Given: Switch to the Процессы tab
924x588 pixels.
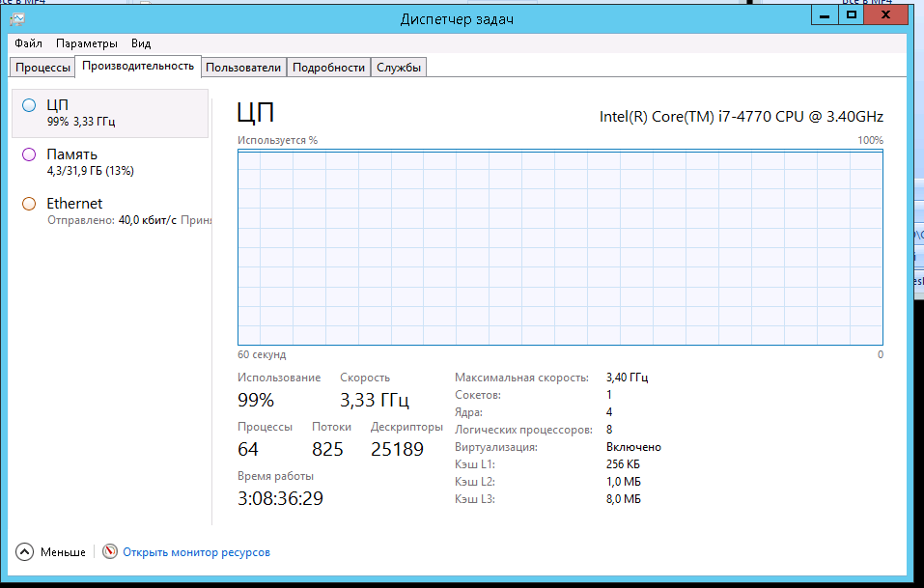Looking at the screenshot, I should [42, 68].
